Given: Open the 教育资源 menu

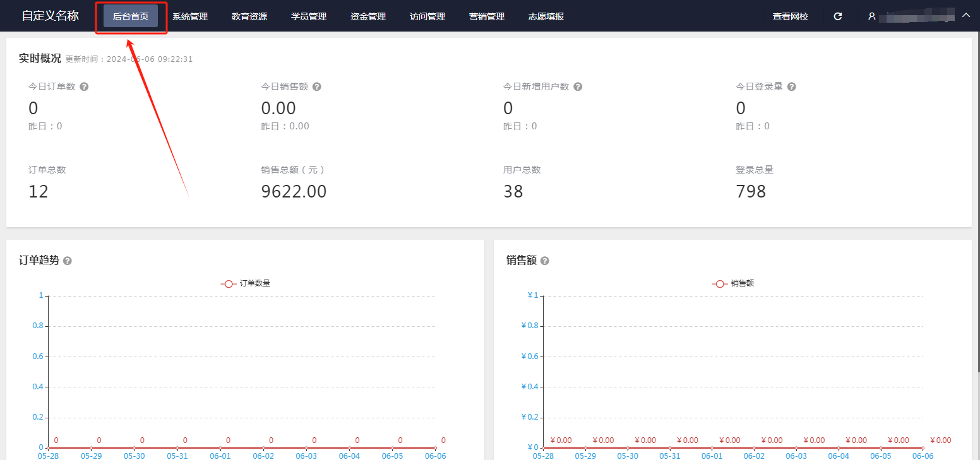Looking at the screenshot, I should 249,16.
